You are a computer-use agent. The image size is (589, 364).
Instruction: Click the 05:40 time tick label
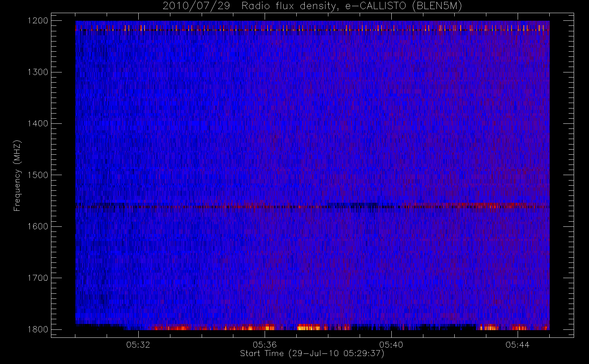click(x=391, y=345)
